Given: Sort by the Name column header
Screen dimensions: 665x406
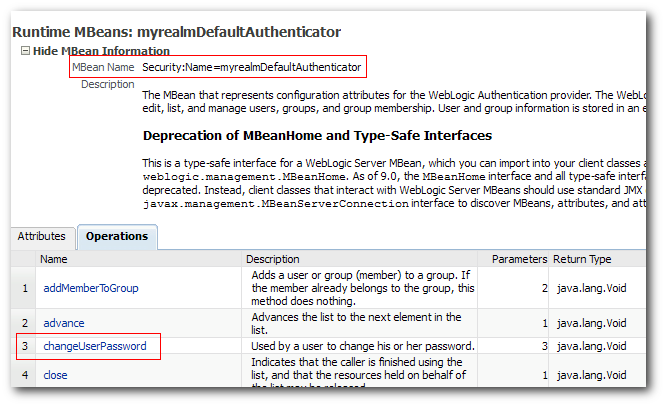Looking at the screenshot, I should 53,259.
